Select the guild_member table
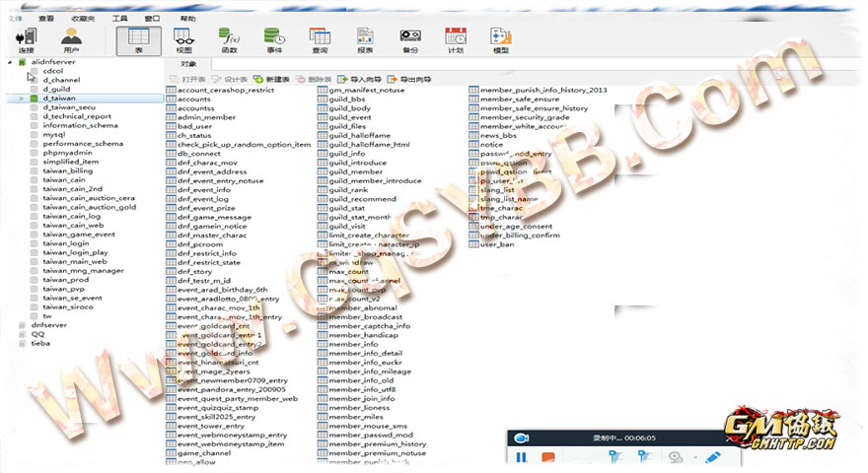Screen dimensions: 868x473 pyautogui.click(x=356, y=172)
